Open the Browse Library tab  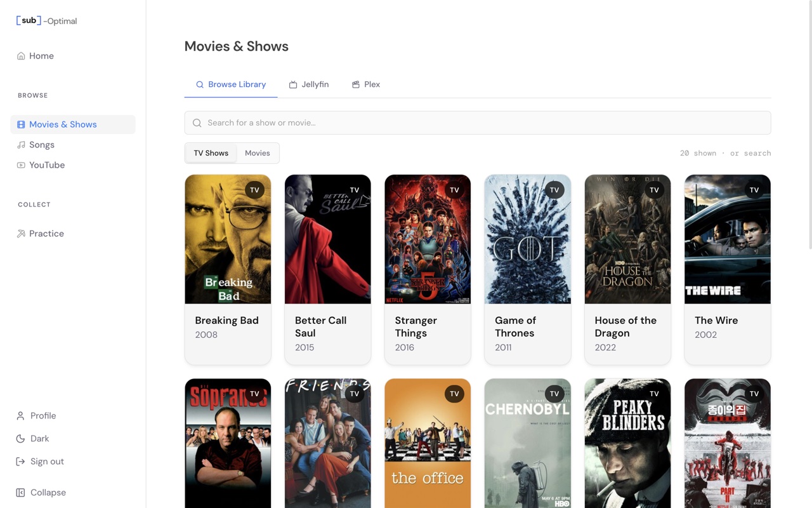pyautogui.click(x=231, y=84)
